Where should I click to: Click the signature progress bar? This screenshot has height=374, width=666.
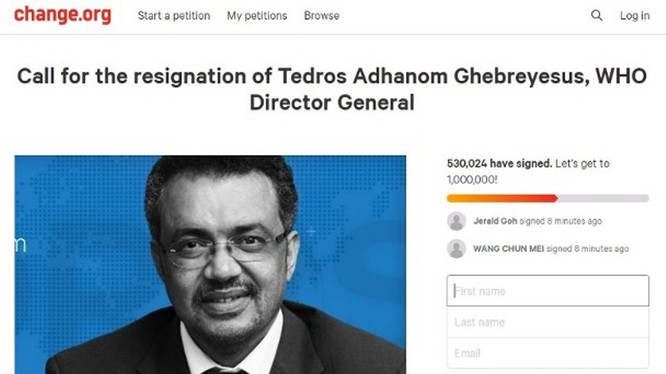pyautogui.click(x=548, y=198)
